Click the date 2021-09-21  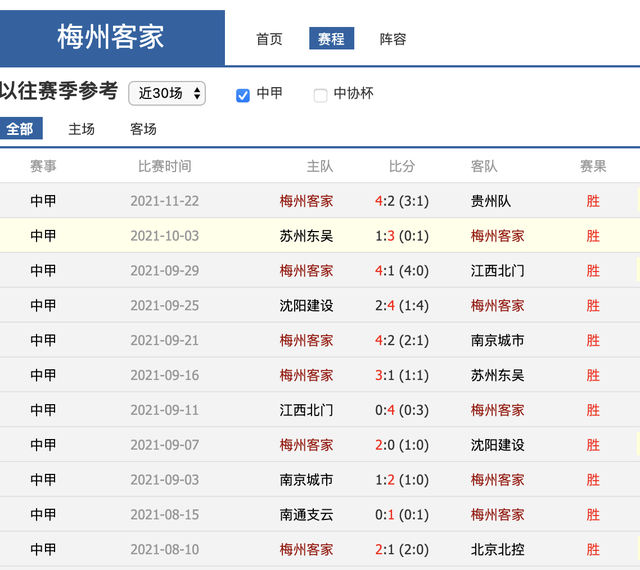pyautogui.click(x=164, y=340)
